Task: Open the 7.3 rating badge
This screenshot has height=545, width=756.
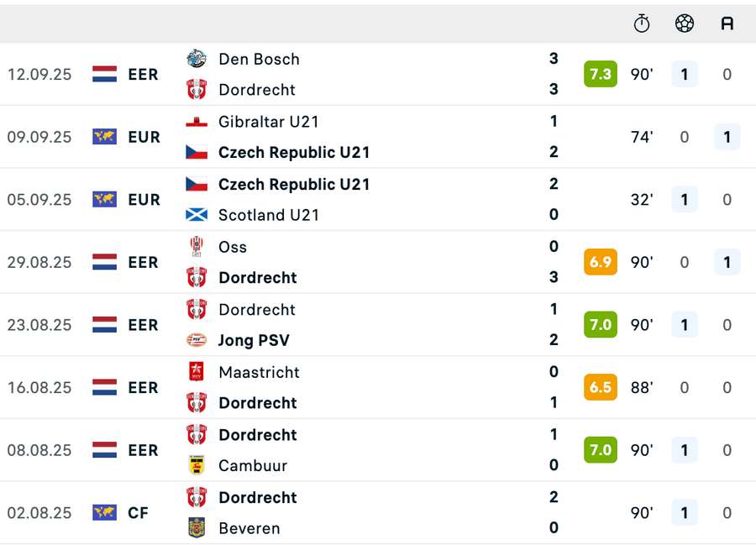Action: [x=601, y=74]
